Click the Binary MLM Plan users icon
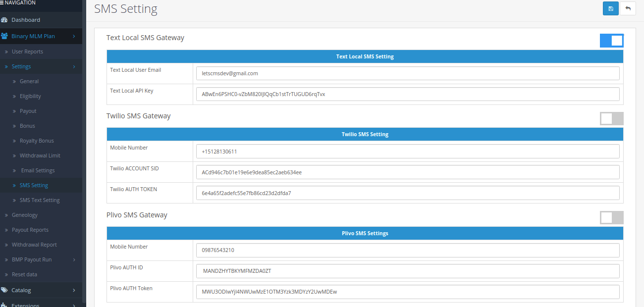644x307 pixels. pyautogui.click(x=4, y=36)
